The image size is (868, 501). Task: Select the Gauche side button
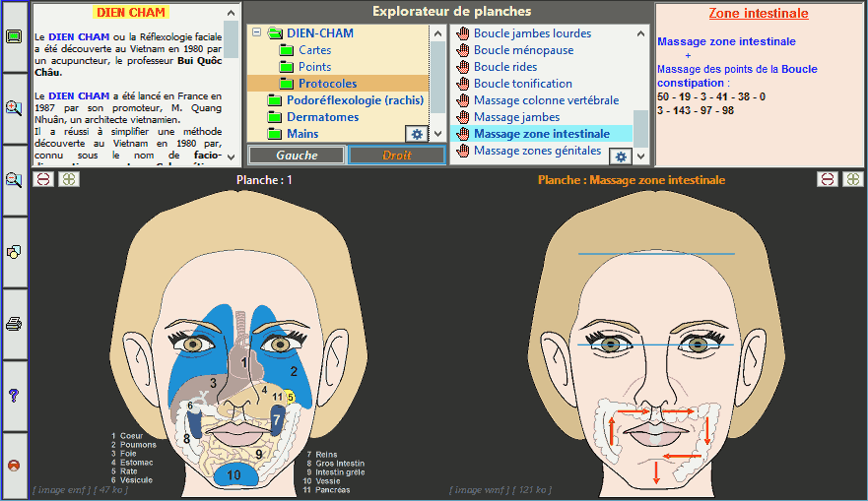point(297,156)
